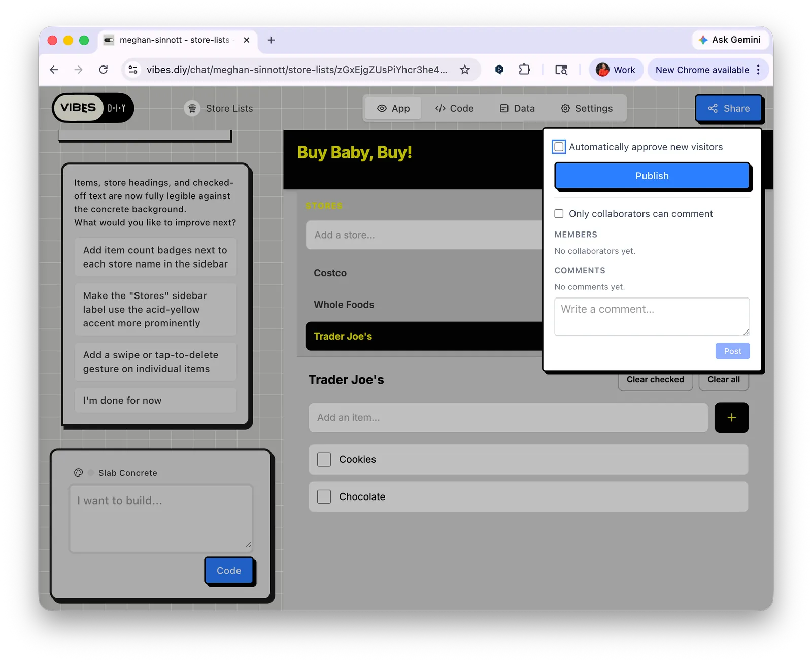Enable Automatically approve new visitors
812x662 pixels.
click(x=559, y=147)
